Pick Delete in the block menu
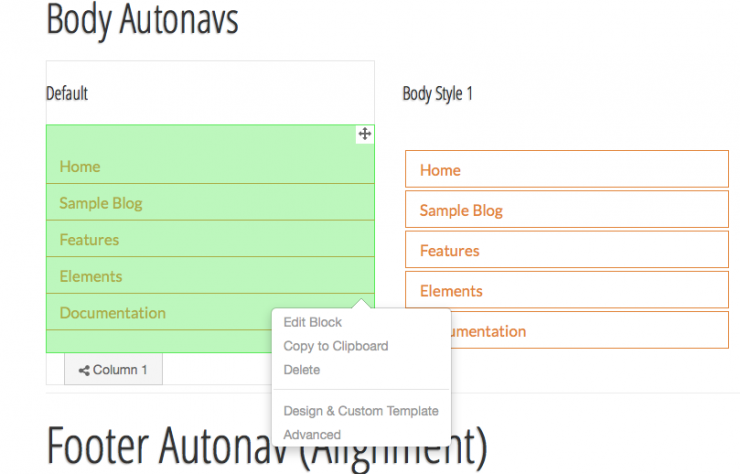 point(302,370)
